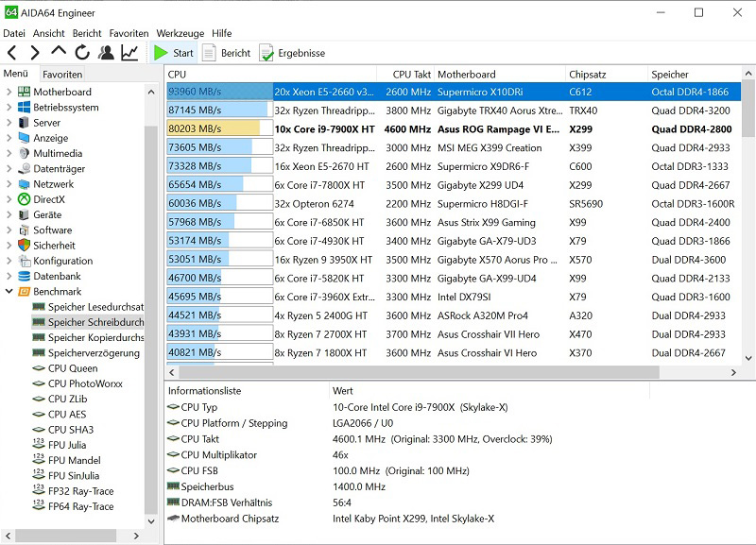Collapse the Benchmark tree node
The height and width of the screenshot is (545, 756).
coord(9,291)
